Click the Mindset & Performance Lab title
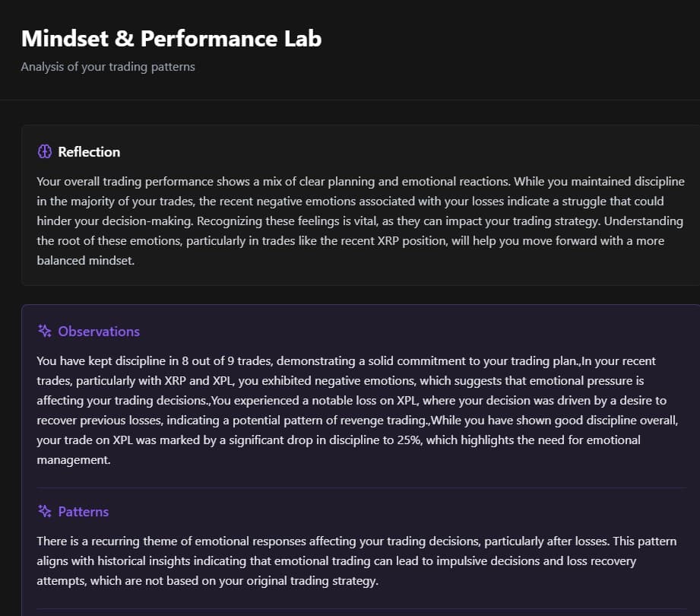The width and height of the screenshot is (700, 616). coord(171,38)
